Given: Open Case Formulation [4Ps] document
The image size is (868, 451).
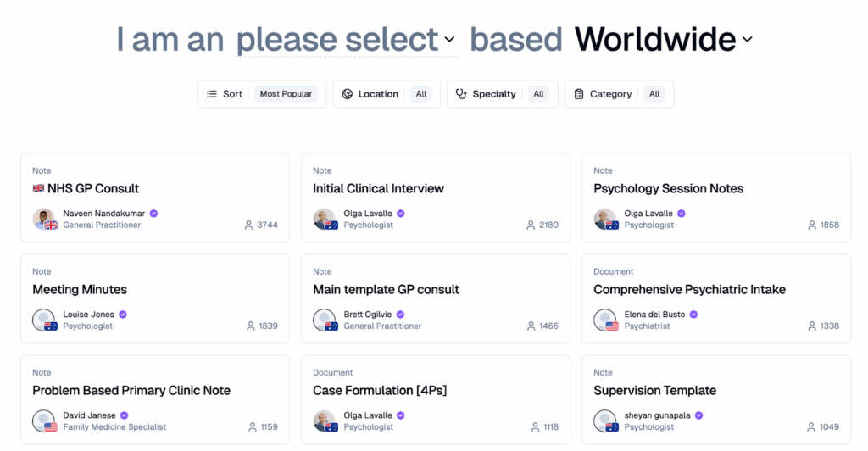Looking at the screenshot, I should (x=436, y=399).
